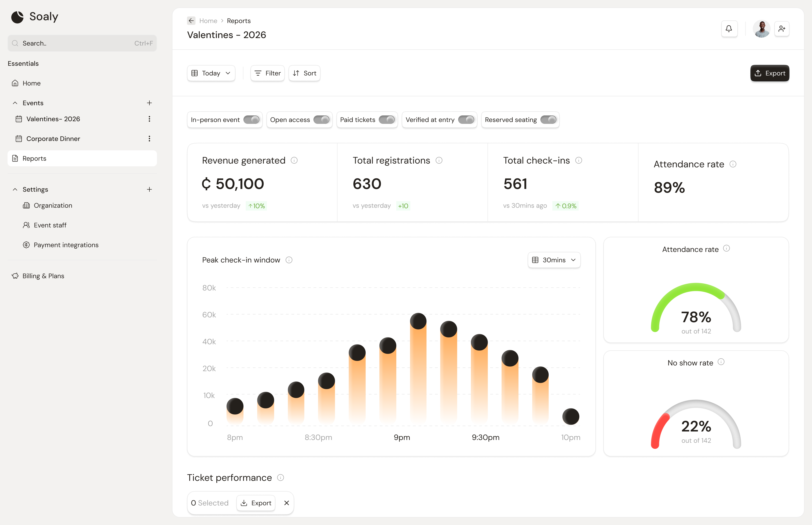The height and width of the screenshot is (525, 812).
Task: Open the notifications bell
Action: [x=729, y=29]
